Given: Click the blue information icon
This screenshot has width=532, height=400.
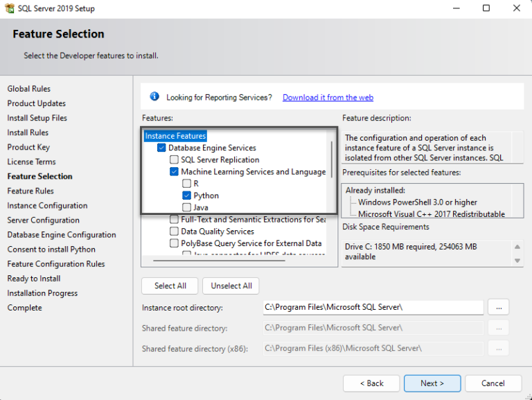Looking at the screenshot, I should 154,97.
